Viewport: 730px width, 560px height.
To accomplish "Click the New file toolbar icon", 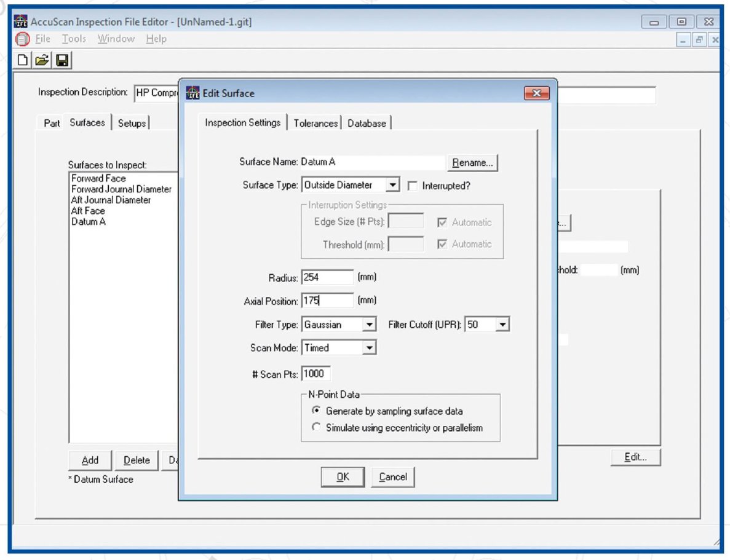I will [x=23, y=60].
